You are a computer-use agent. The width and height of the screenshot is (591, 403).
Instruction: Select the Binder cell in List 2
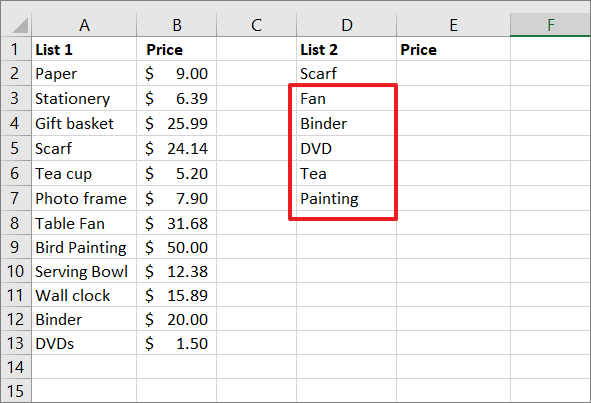[x=346, y=123]
